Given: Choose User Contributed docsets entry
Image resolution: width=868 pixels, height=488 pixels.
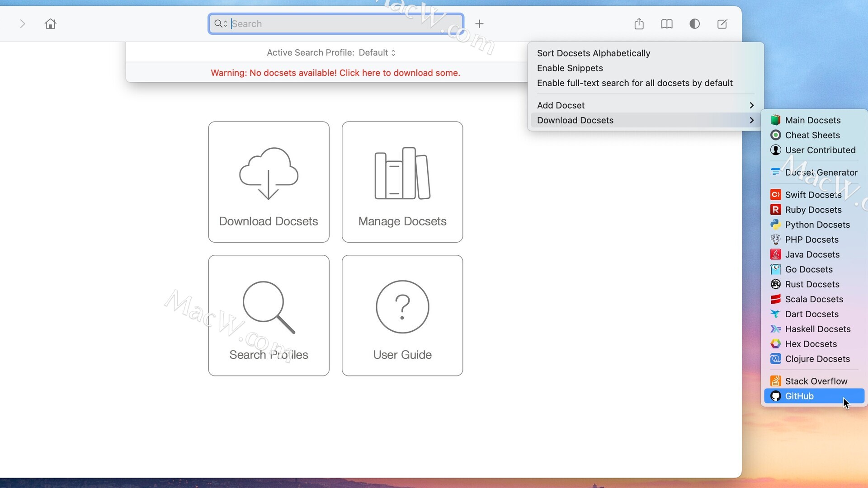Looking at the screenshot, I should click(814, 150).
